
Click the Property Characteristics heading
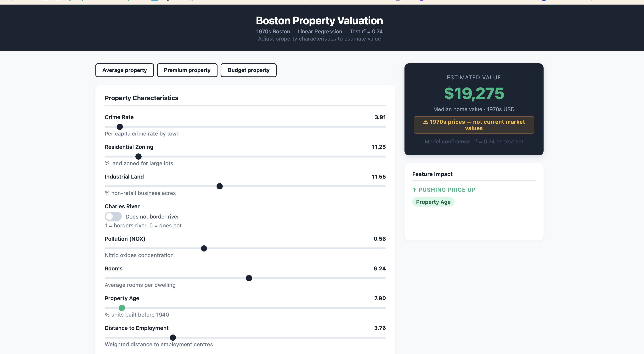pyautogui.click(x=142, y=98)
